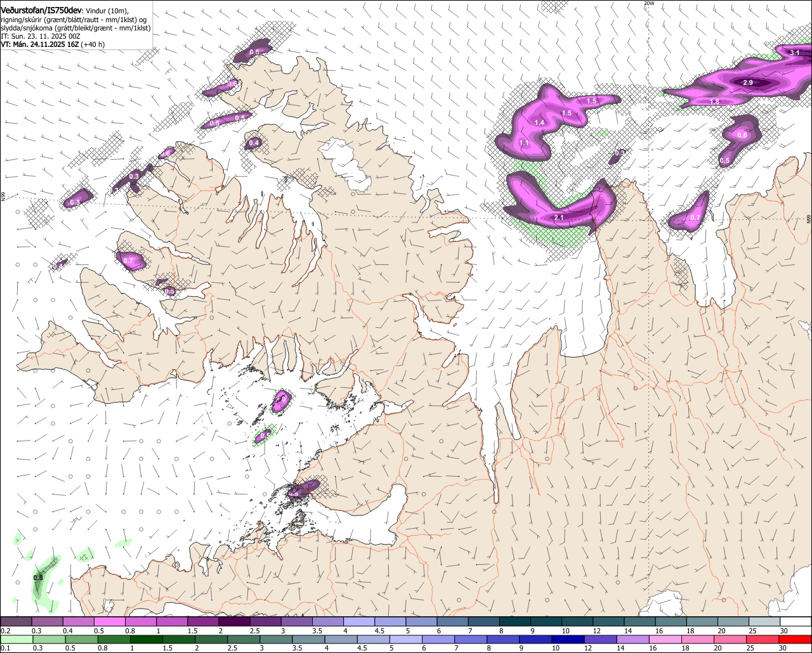
Task: Click the 1.4 precipitation value on the map
Action: click(x=540, y=122)
